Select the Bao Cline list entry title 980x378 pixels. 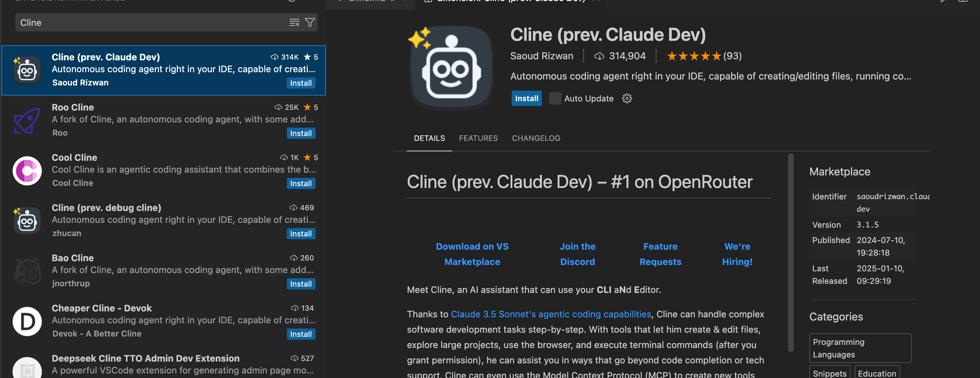click(72, 258)
